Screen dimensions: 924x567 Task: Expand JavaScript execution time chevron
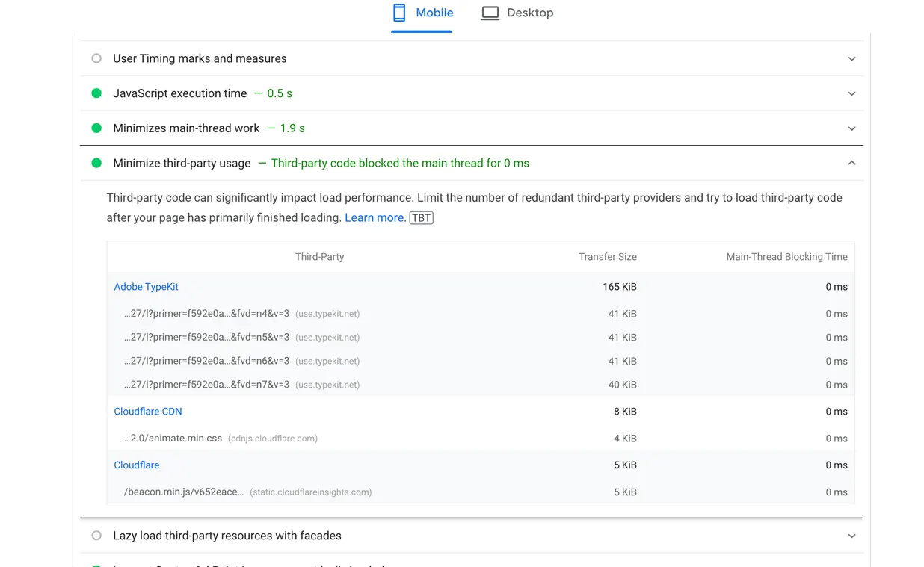click(x=851, y=93)
